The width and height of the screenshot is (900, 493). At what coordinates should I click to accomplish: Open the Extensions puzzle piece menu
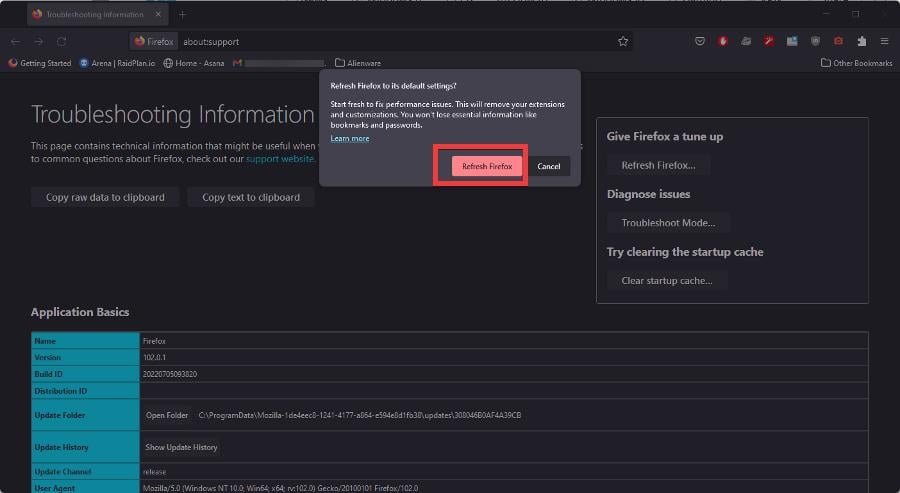(x=862, y=41)
